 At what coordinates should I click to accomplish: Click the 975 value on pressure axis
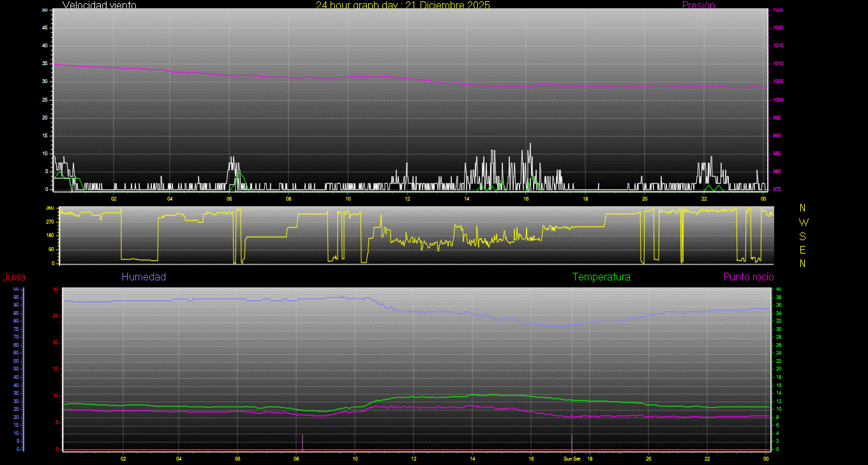click(x=777, y=190)
